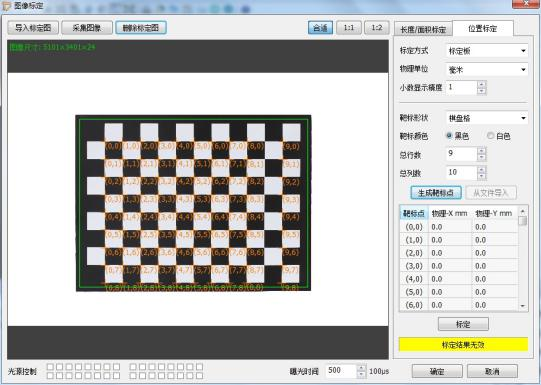Screen dimensions: 541x385
Task: Check the last top-row 光源控制 checkbox, left group
Action: (117, 366)
